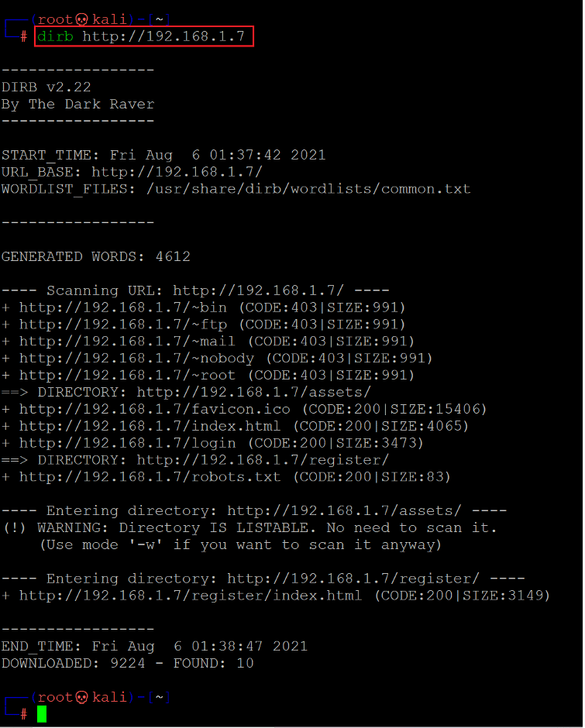Open the favicon.ico URL result
The height and width of the screenshot is (728, 585).
155,409
